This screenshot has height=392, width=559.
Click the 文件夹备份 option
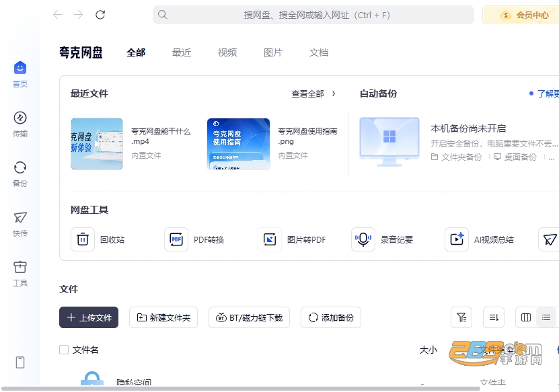pos(456,157)
